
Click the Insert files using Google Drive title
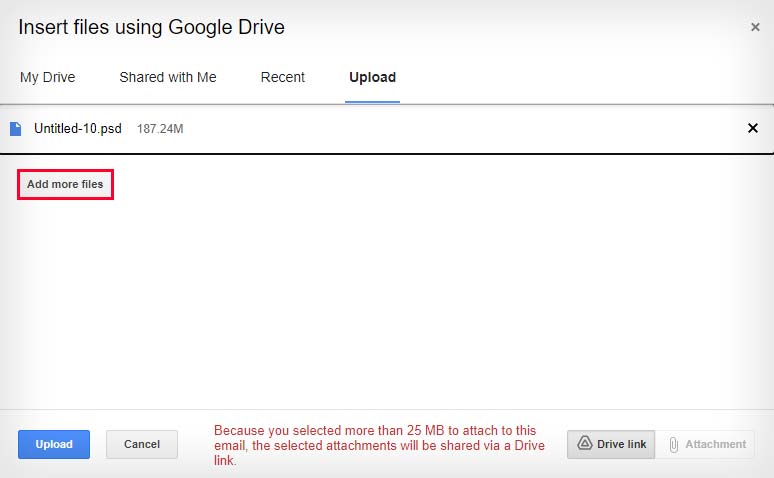(x=152, y=27)
